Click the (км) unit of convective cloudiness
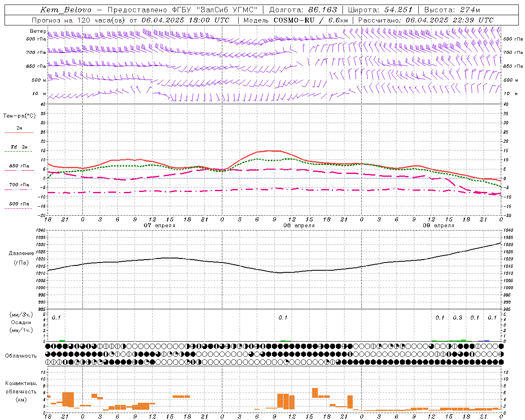This screenshot has height=420, width=525. (x=21, y=399)
